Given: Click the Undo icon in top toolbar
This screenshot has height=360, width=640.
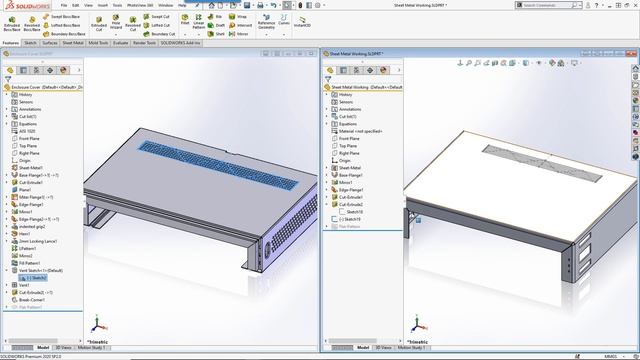Looking at the screenshot, I should coord(273,5).
